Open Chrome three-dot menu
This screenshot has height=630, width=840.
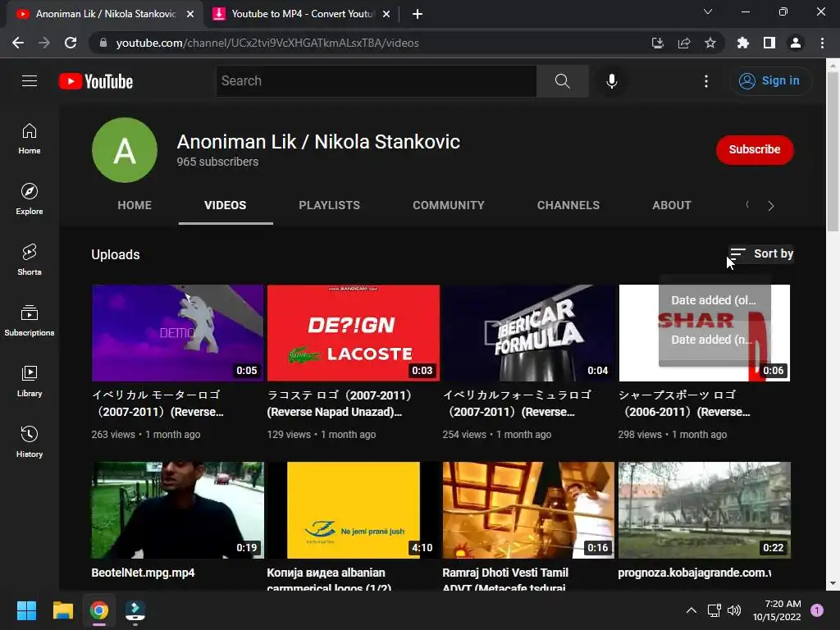coord(822,43)
